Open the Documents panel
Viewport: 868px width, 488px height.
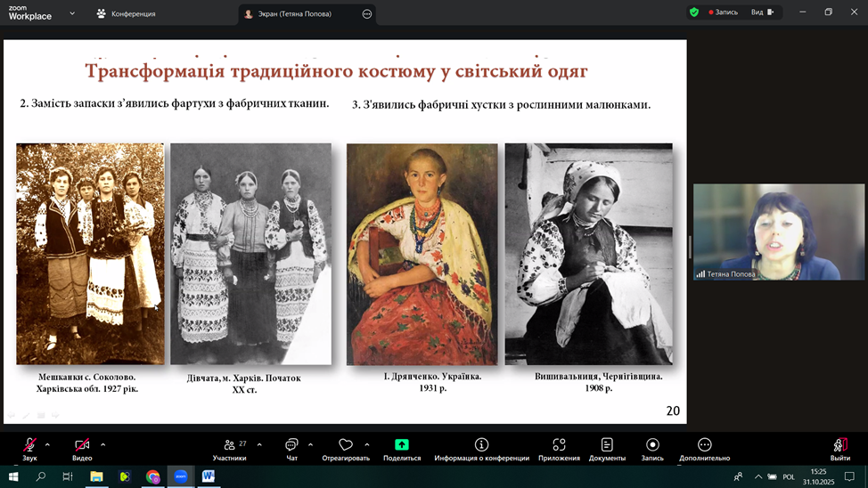click(x=607, y=449)
